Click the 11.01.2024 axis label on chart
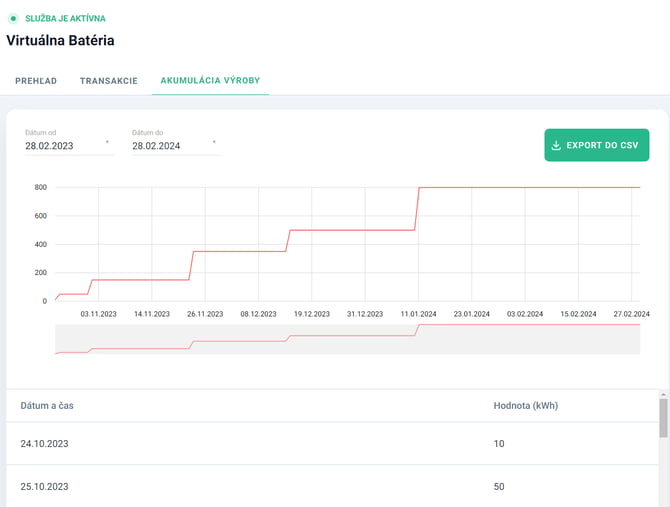 click(x=418, y=314)
